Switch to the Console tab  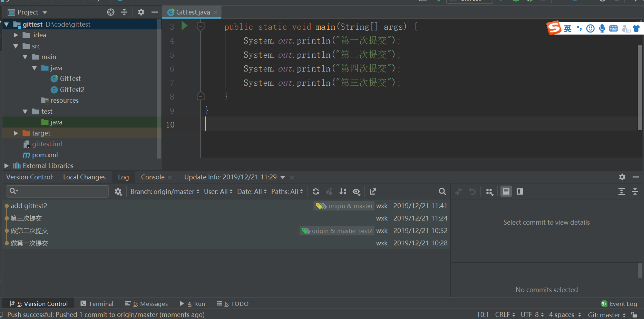point(153,177)
